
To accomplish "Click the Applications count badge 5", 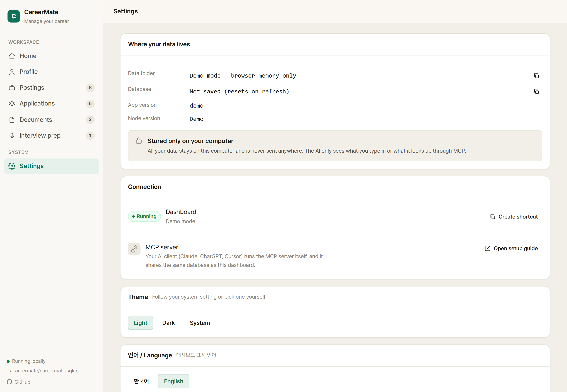I will point(90,104).
